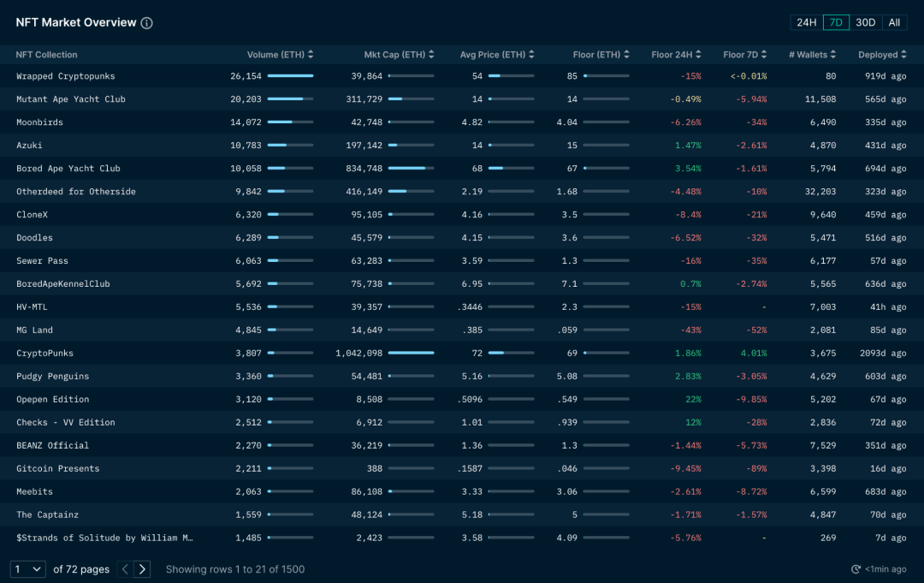Viewport: 924px width, 583px height.
Task: Sort by Floor 7D arrows icon
Action: [764, 54]
